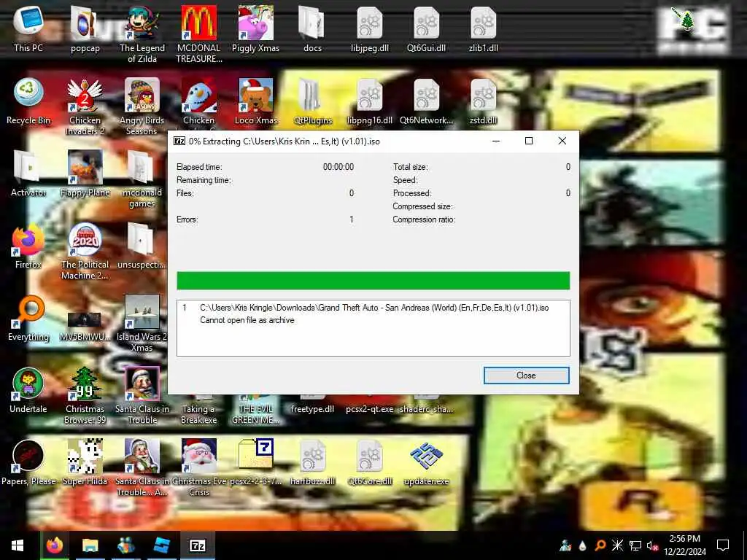Viewport: 747px width, 560px height.
Task: Select the Recycle Bin icon
Action: (x=28, y=101)
